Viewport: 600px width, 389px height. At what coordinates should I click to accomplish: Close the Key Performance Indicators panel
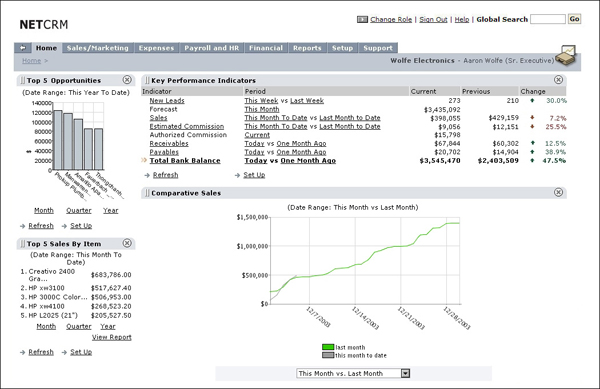point(558,80)
